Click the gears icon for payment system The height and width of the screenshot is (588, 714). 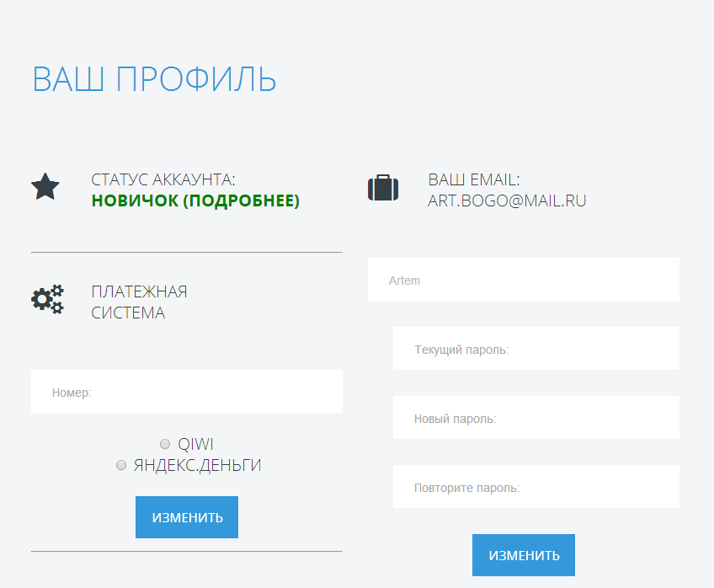(47, 299)
